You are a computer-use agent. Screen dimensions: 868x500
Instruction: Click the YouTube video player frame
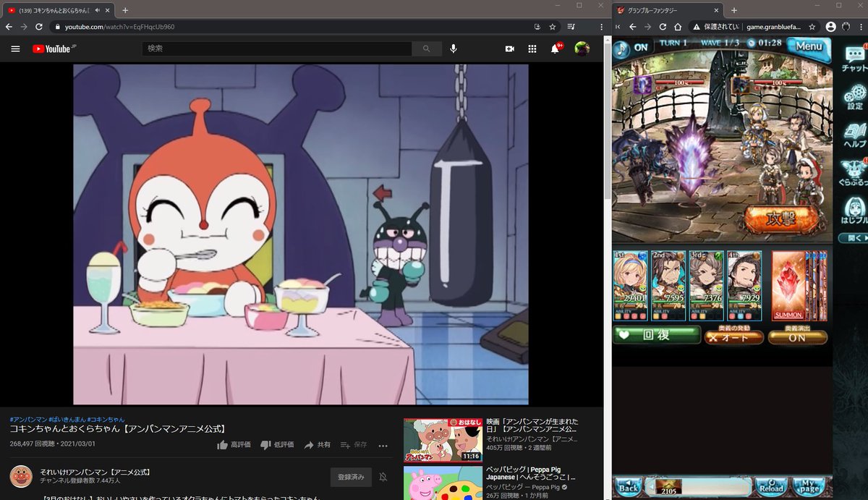click(301, 234)
